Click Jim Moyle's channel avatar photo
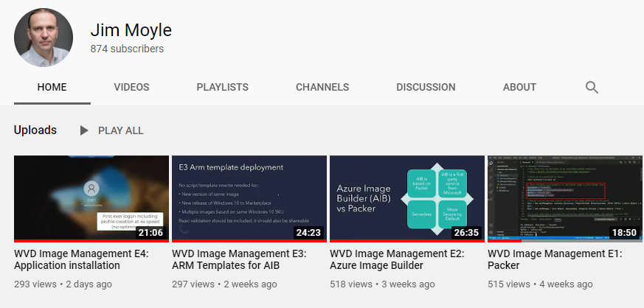 [x=44, y=38]
